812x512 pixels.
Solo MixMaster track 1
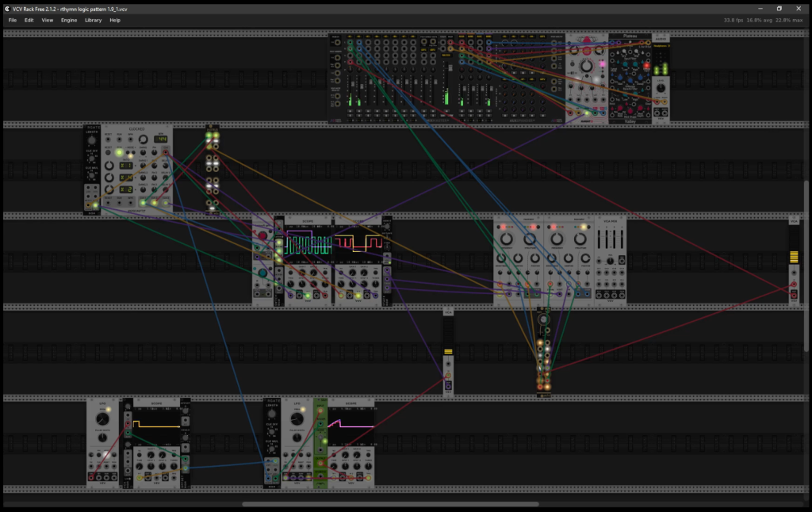click(350, 116)
